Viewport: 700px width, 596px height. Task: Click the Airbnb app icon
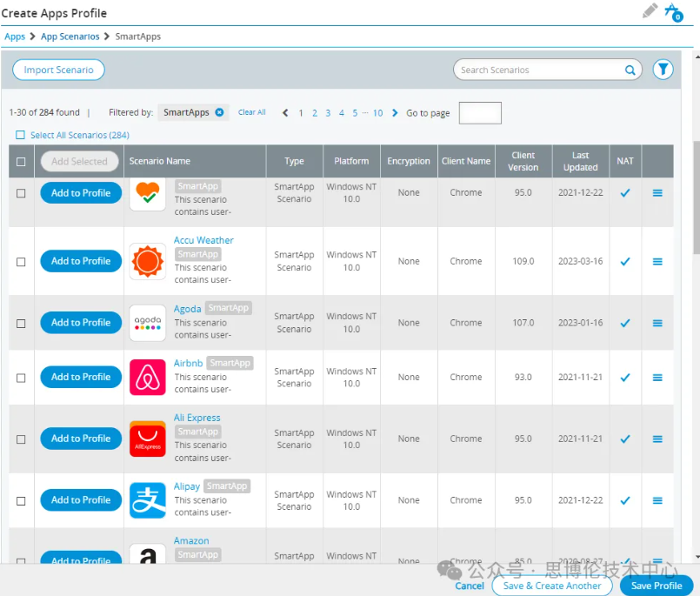coord(147,378)
